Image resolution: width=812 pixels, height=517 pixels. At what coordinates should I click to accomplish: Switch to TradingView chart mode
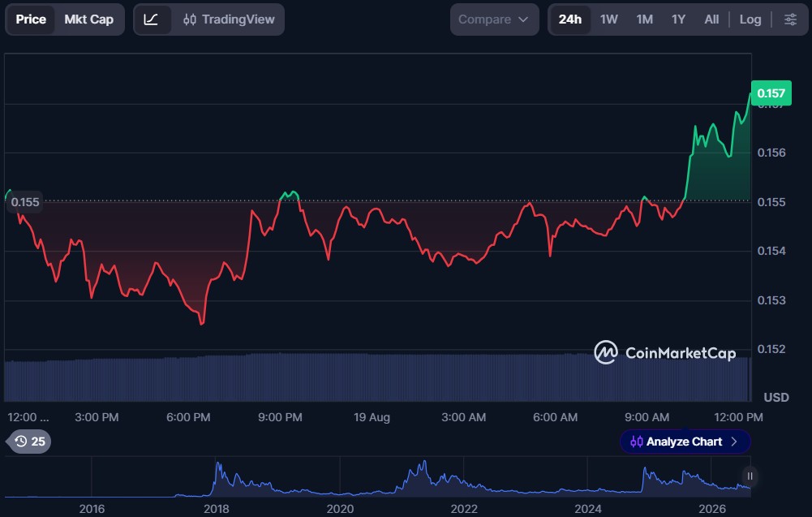(x=229, y=19)
